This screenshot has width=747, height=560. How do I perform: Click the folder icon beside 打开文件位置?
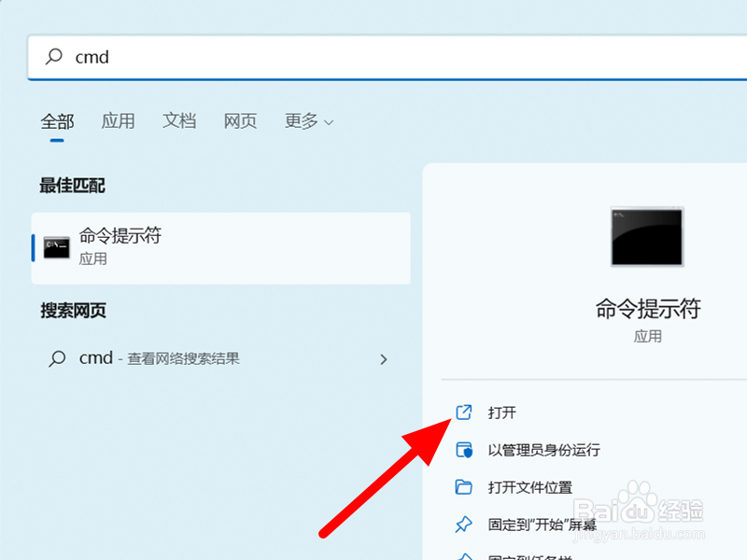[464, 486]
